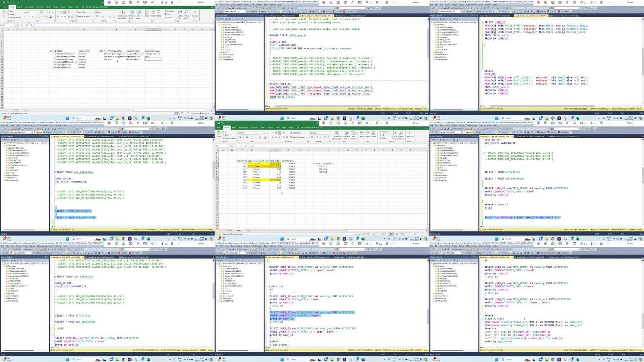
Task: Click Copy in the Excel email-table frame
Action: pyautogui.click(x=12, y=14)
